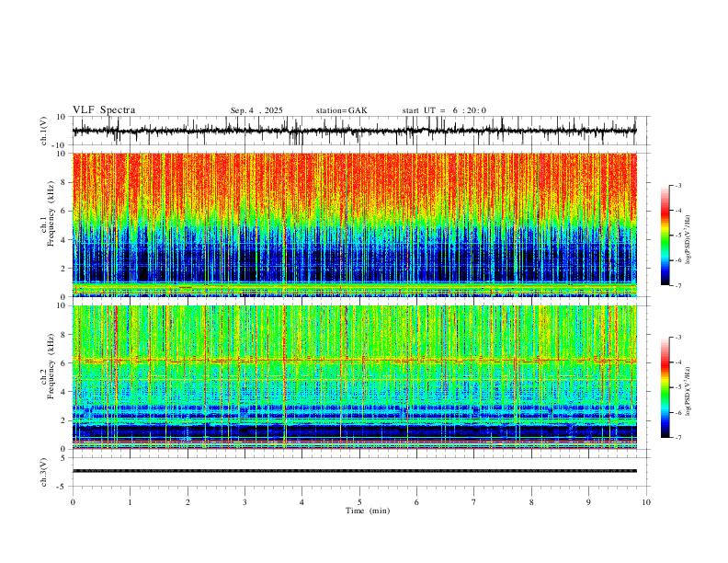Click time axis tick label '0'
Viewport: 728px width, 563px height.
click(x=73, y=502)
